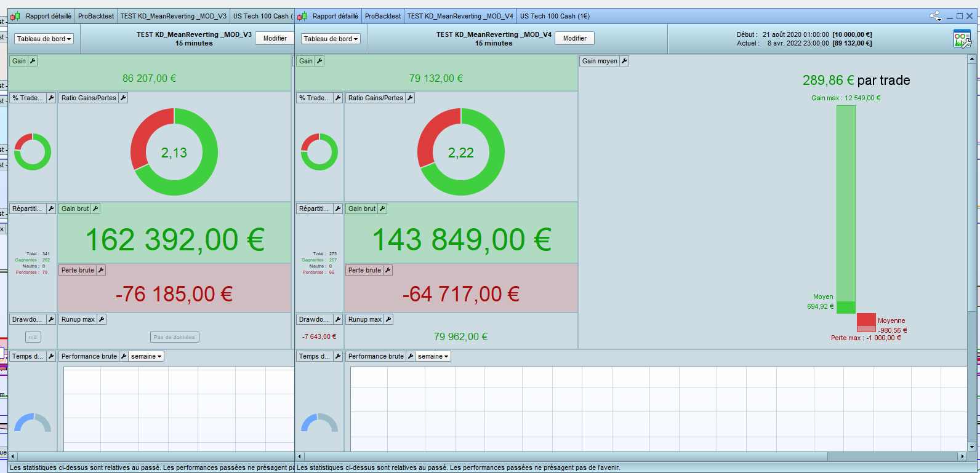
Task: Open the report layout icon at top right
Action: [x=962, y=39]
